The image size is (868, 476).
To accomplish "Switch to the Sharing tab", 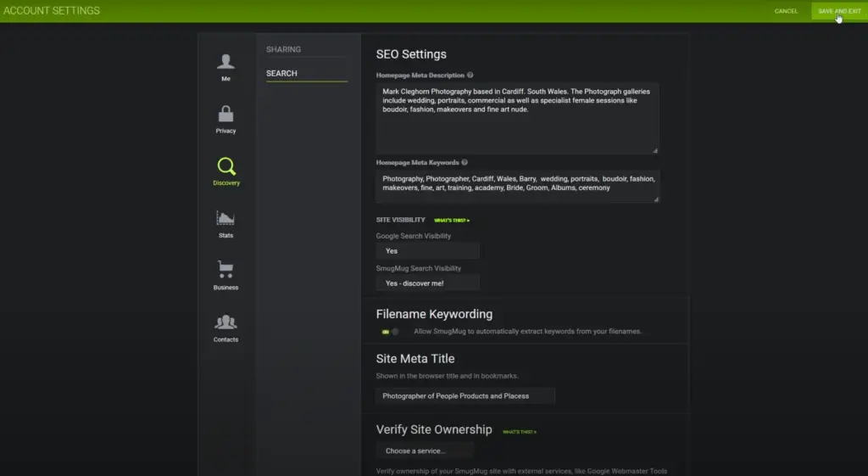I will pos(283,49).
